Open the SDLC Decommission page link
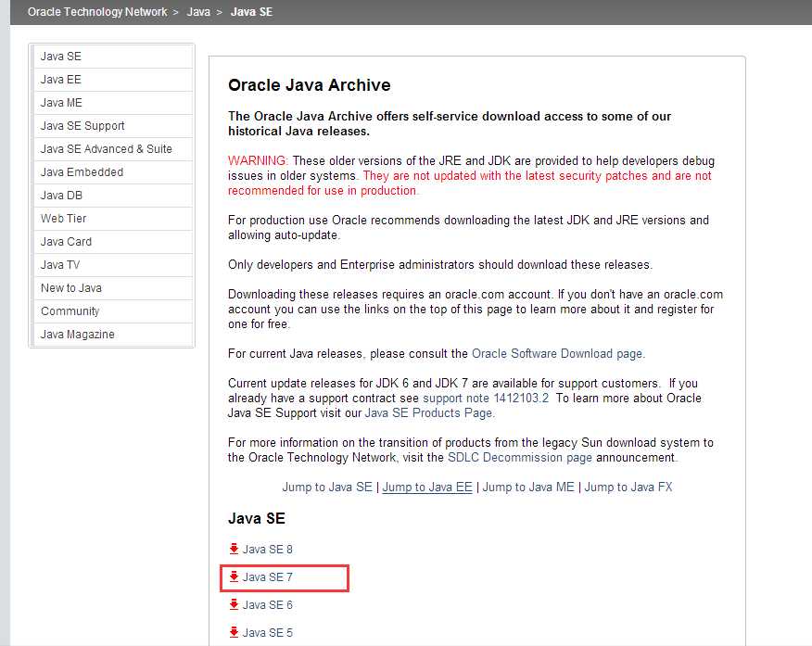This screenshot has width=812, height=646. click(x=520, y=458)
